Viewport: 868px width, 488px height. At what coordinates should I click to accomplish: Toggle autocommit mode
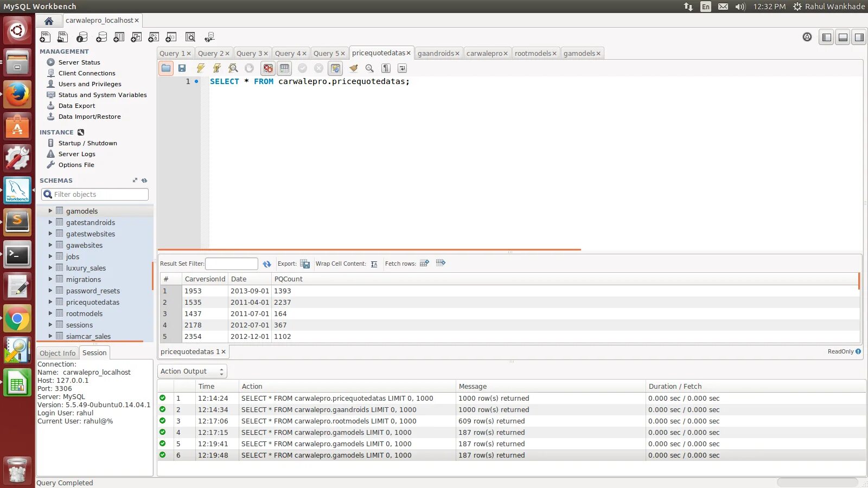335,68
